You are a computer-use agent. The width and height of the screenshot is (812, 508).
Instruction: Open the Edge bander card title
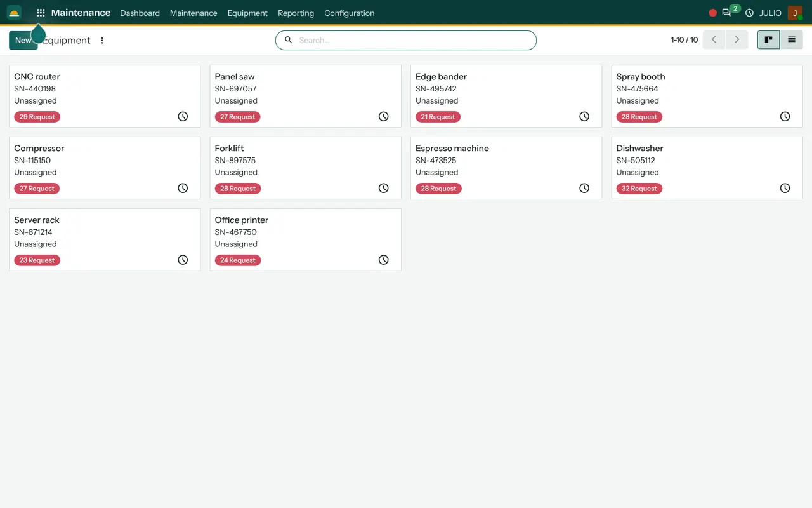pyautogui.click(x=441, y=76)
